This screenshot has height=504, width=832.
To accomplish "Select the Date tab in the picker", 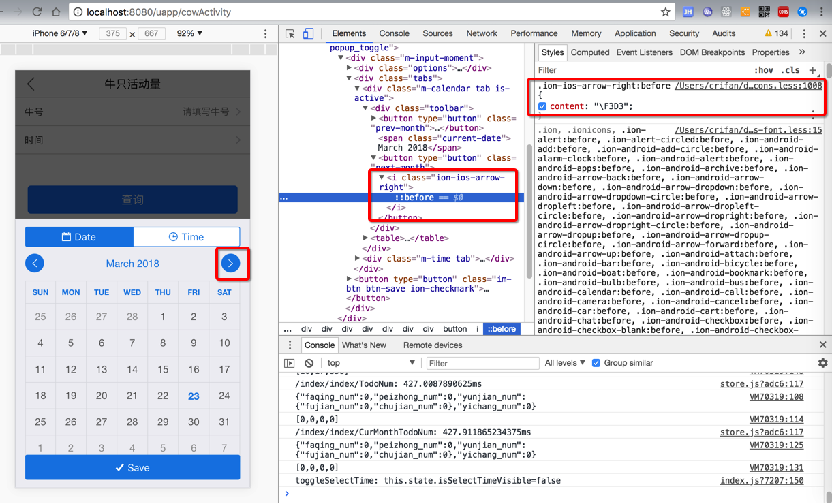I will [79, 237].
